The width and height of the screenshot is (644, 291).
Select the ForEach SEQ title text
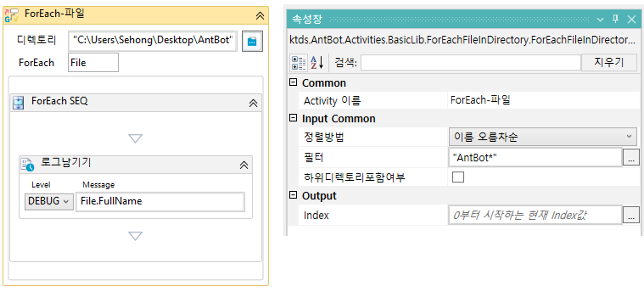click(x=59, y=101)
